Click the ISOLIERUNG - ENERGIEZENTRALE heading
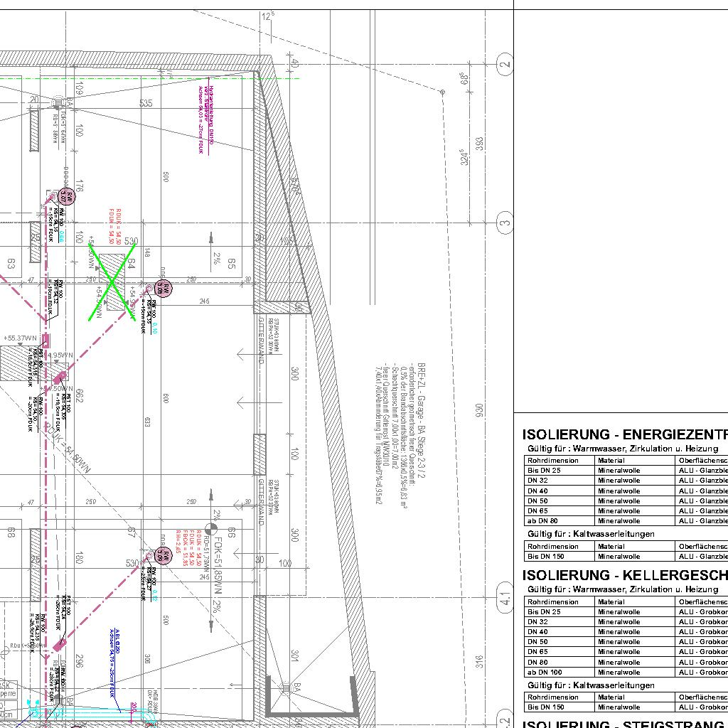Image resolution: width=728 pixels, height=728 pixels. (x=624, y=435)
